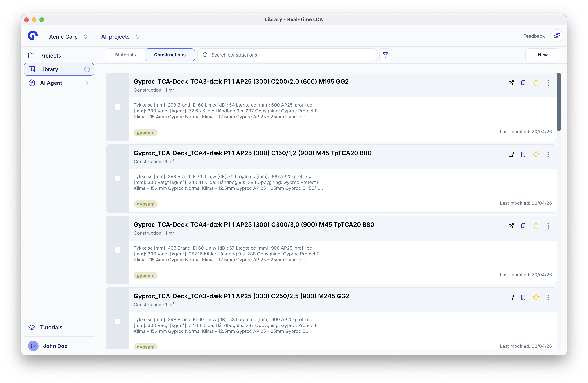Image resolution: width=588 pixels, height=383 pixels.
Task: Click the Library info icon
Action: (87, 69)
